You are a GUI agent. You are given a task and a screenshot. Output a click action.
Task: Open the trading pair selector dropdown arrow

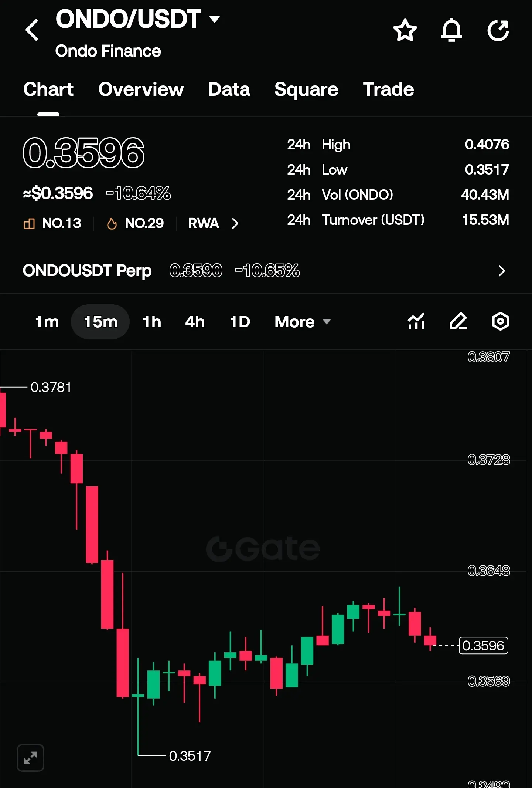pyautogui.click(x=215, y=18)
